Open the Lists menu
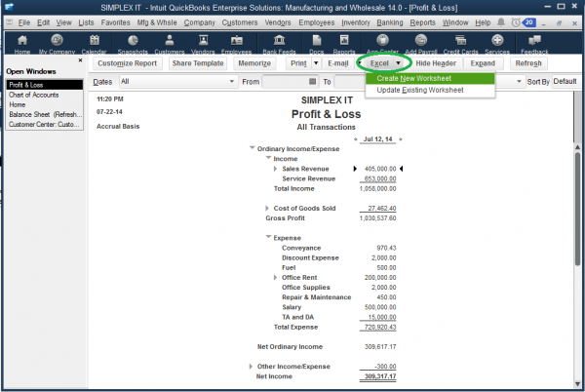 86,22
